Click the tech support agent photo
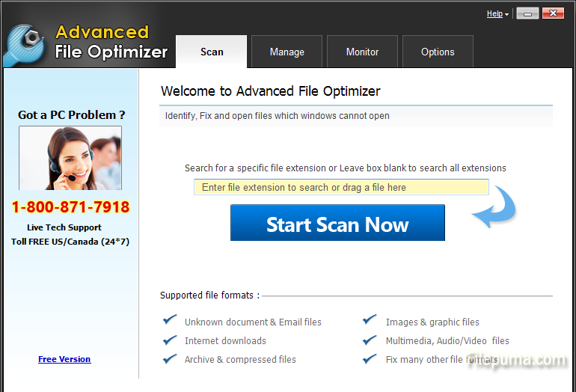This screenshot has width=576, height=392. tap(70, 158)
